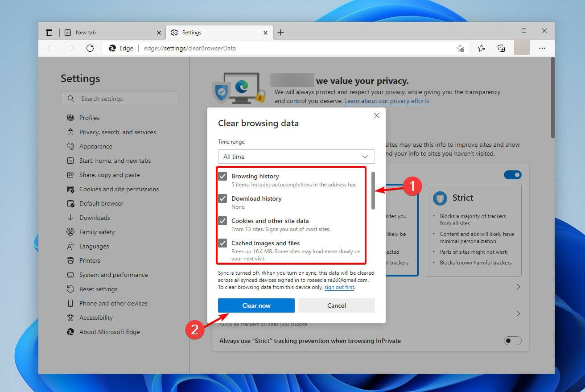This screenshot has height=392, width=585.
Task: Close the Clear browsing data dialog
Action: point(377,116)
